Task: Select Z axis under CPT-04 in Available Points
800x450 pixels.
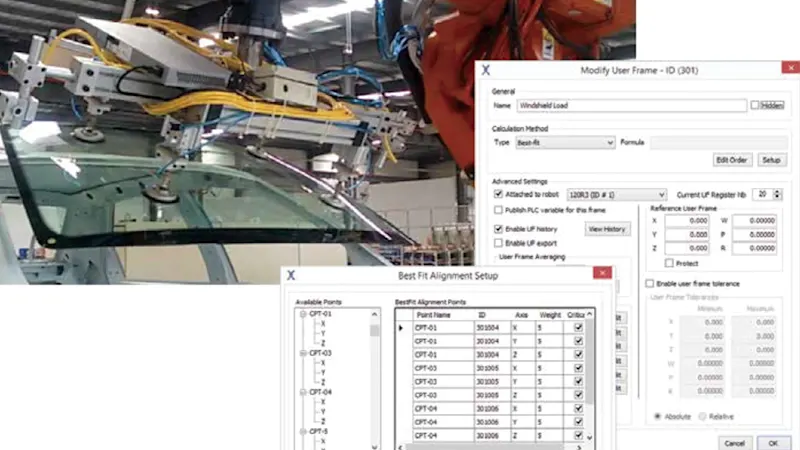Action: tap(323, 421)
